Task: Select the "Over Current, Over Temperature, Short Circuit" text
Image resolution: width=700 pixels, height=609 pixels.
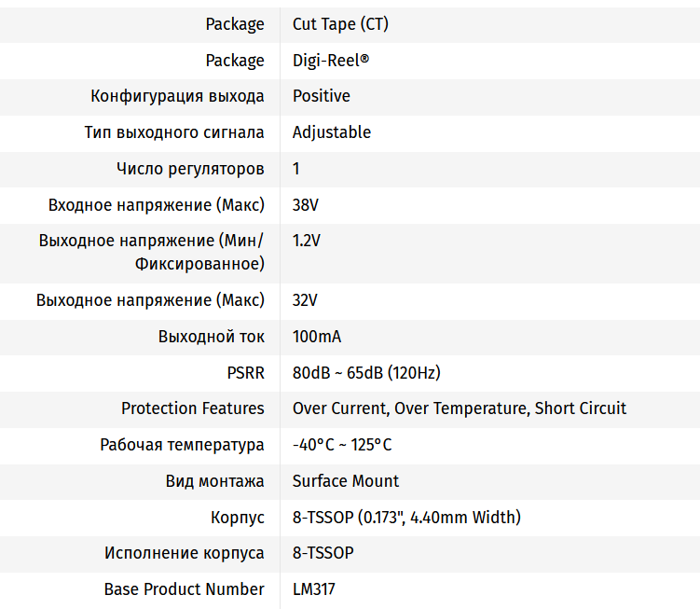Action: pos(460,408)
